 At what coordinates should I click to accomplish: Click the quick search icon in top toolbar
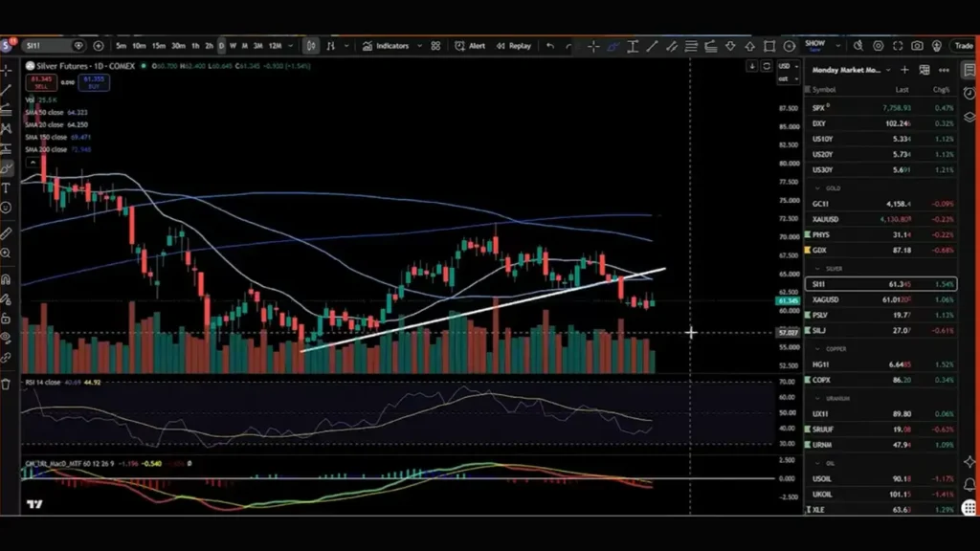point(858,46)
